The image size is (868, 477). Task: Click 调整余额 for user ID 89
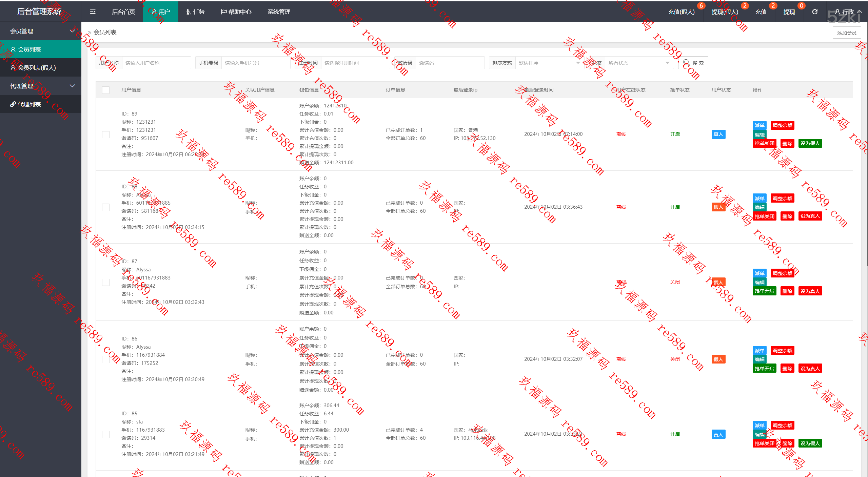pyautogui.click(x=782, y=125)
